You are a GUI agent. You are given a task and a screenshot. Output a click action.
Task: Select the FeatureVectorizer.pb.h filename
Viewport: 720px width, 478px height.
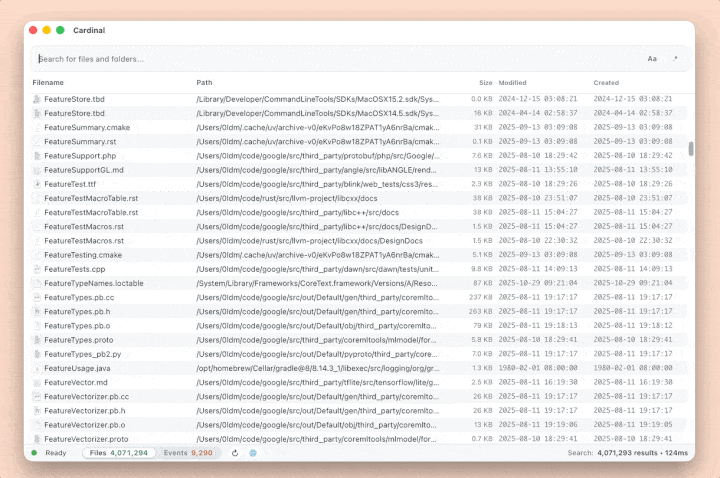coord(84,411)
